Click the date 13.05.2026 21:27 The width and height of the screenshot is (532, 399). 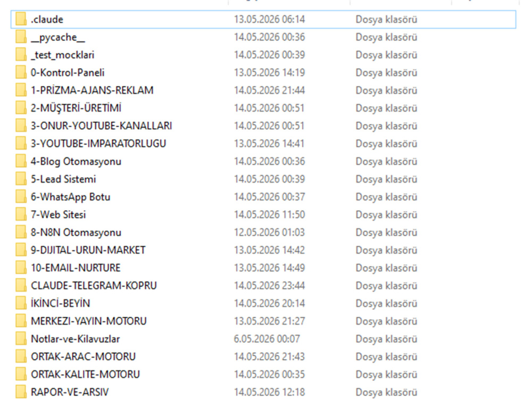269,321
